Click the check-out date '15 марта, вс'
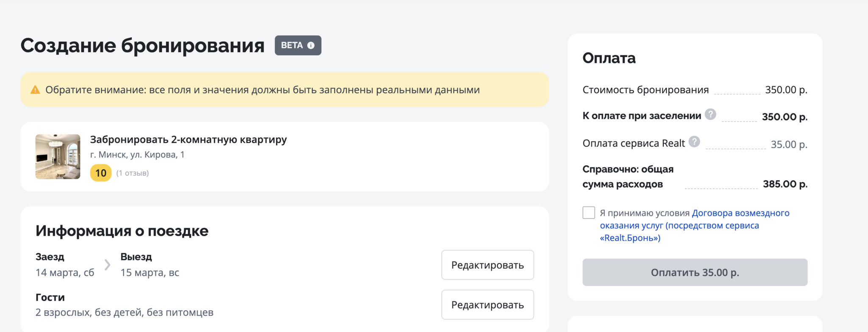The width and height of the screenshot is (868, 332). 150,272
